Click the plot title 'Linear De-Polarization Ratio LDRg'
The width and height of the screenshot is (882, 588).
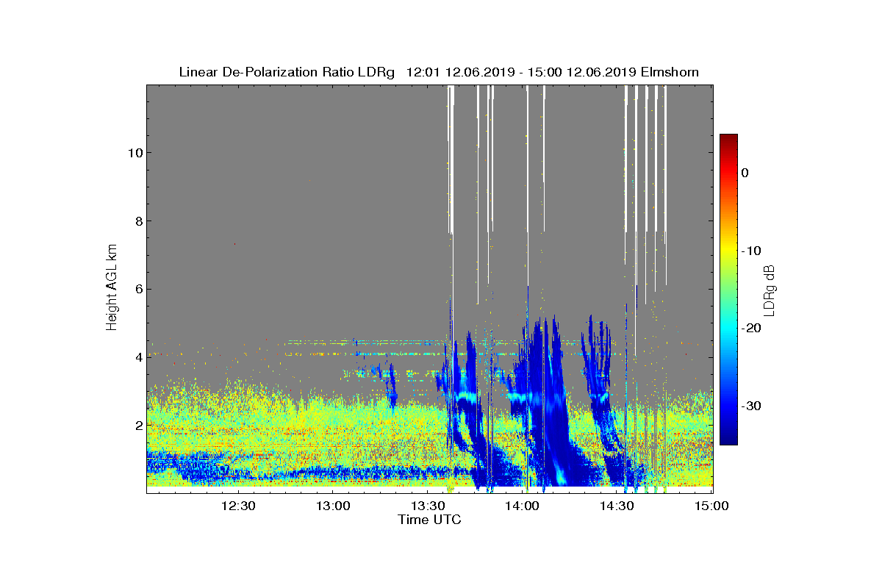coord(287,72)
